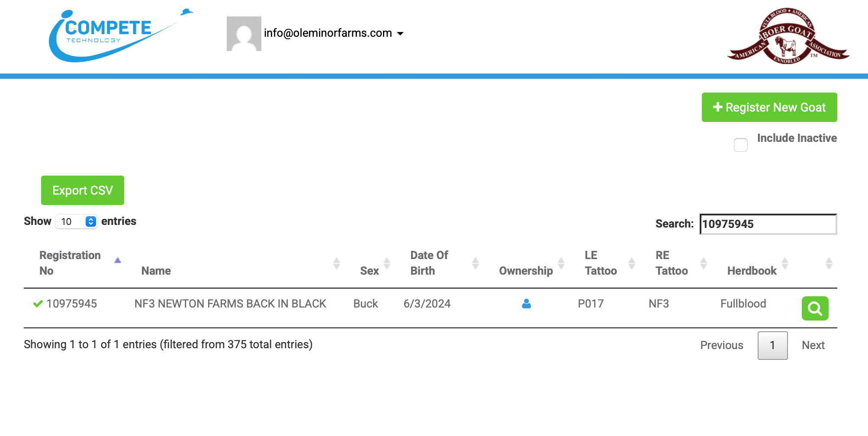Screen dimensions: 868x436
Task: Sort by Registration No column arrow
Action: pyautogui.click(x=117, y=260)
